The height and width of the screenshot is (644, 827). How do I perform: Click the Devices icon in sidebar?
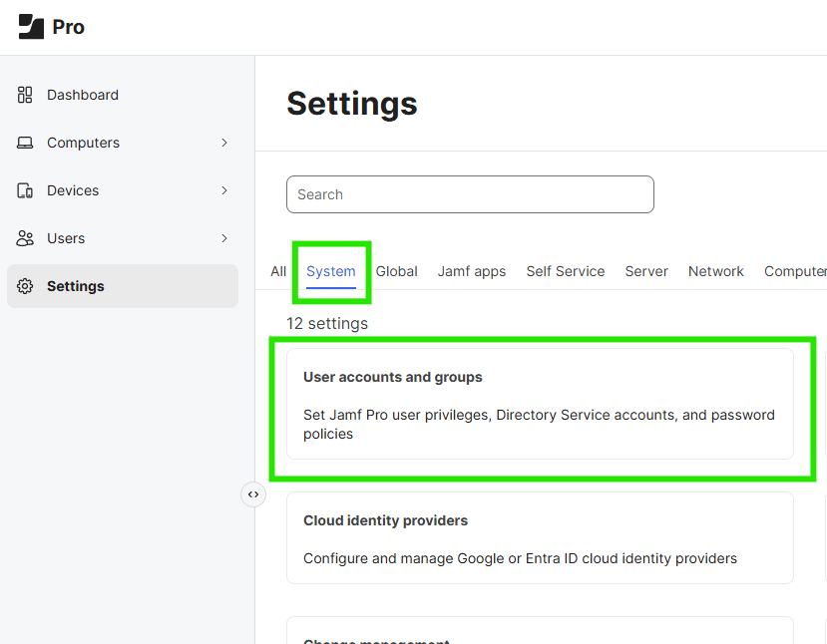tap(25, 190)
